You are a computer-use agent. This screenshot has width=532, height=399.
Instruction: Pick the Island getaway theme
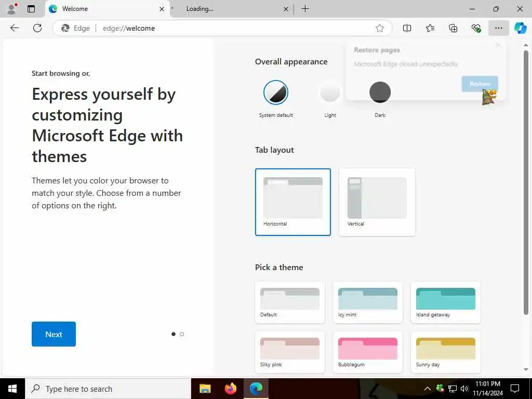445,302
